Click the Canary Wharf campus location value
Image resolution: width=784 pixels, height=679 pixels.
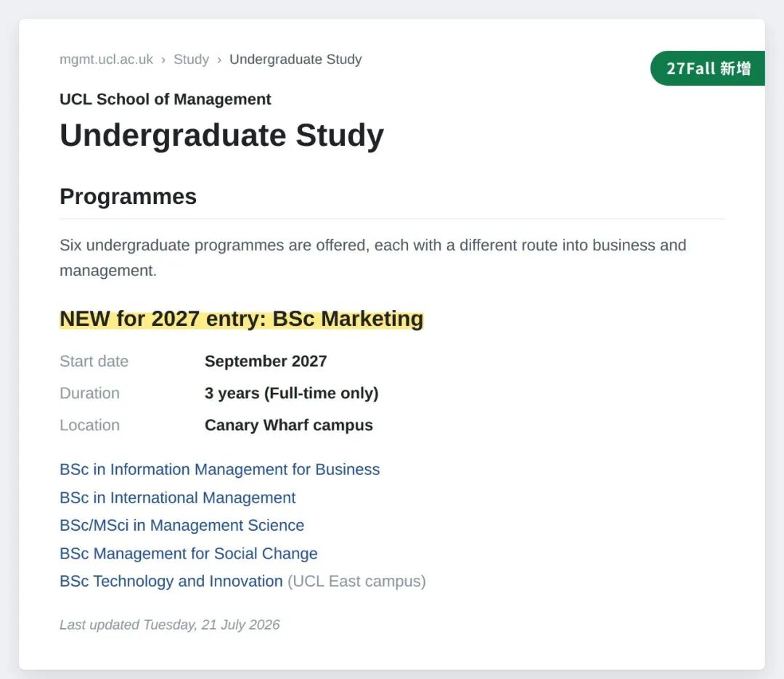click(x=289, y=426)
